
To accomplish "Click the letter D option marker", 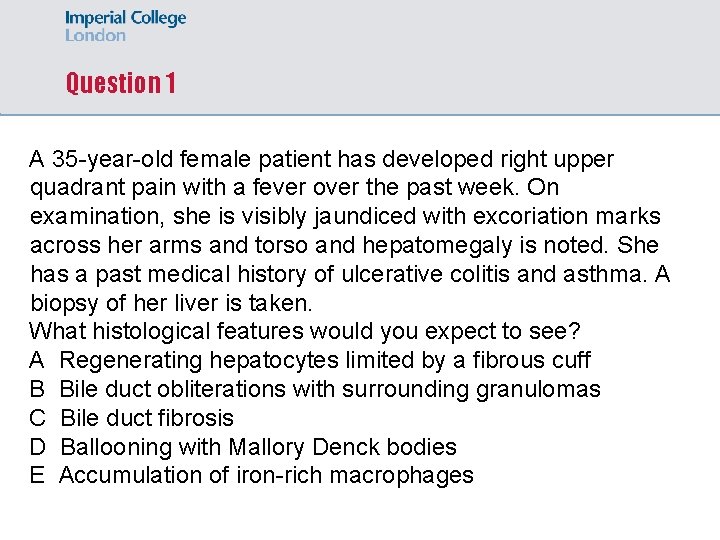I will point(38,447).
